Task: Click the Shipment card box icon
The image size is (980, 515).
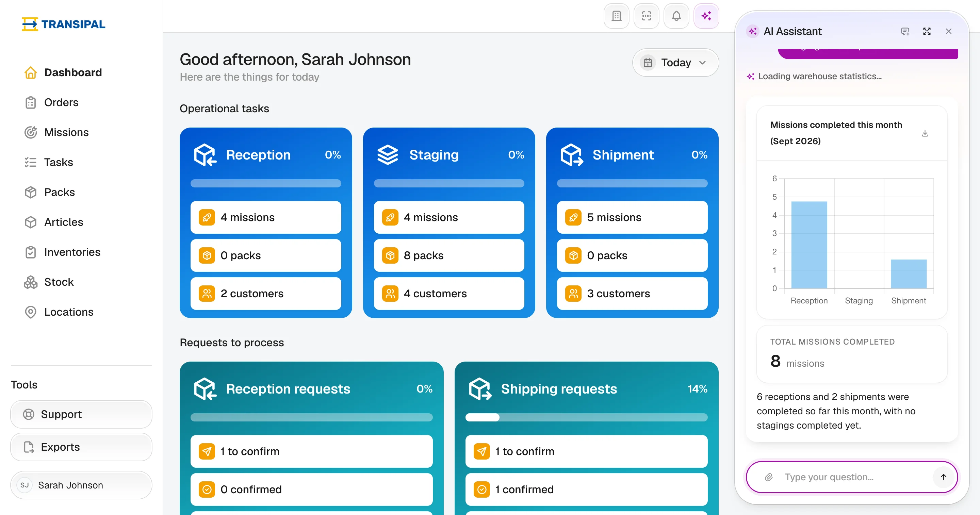Action: [x=572, y=155]
